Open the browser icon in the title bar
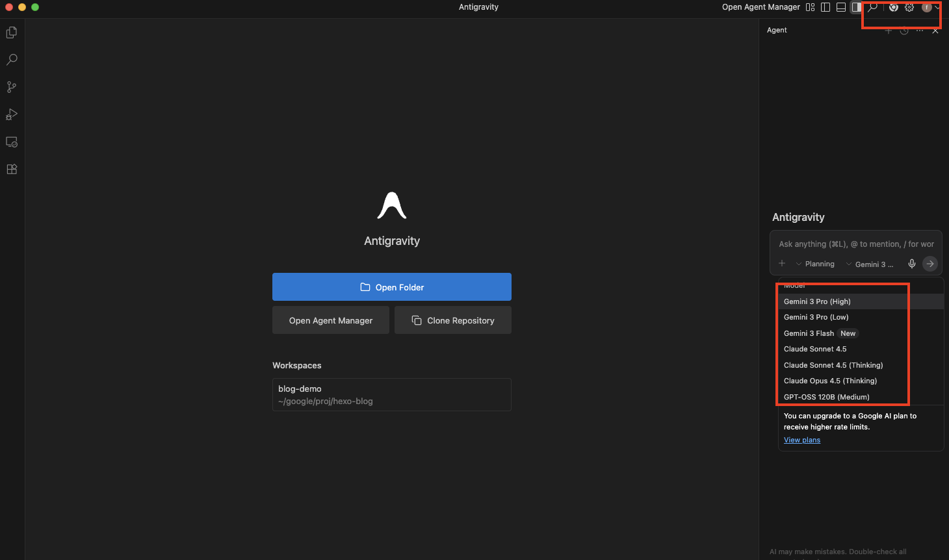Viewport: 949px width, 560px height. point(894,7)
